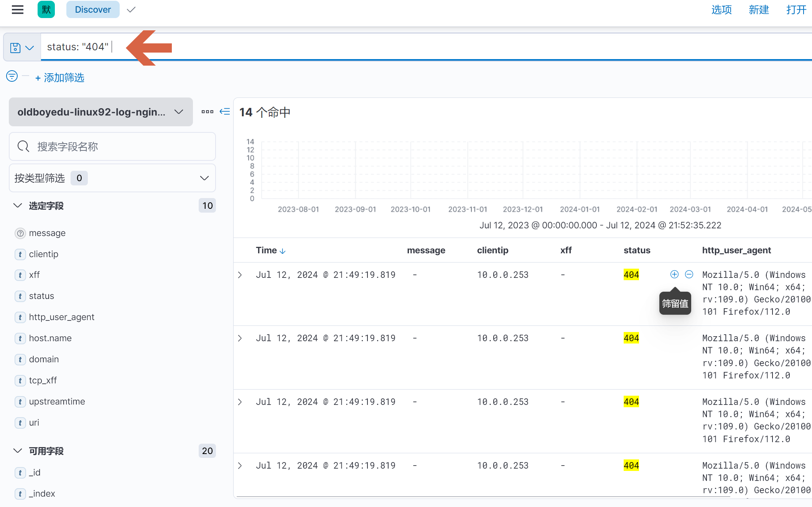Viewport: 812px width, 507px height.
Task: Collapse the 可用字段 section
Action: [18, 451]
